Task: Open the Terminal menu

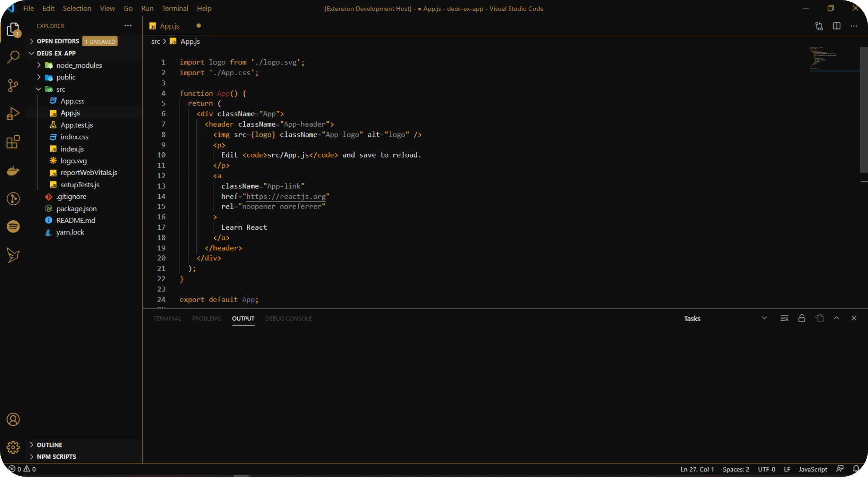Action: click(x=175, y=8)
